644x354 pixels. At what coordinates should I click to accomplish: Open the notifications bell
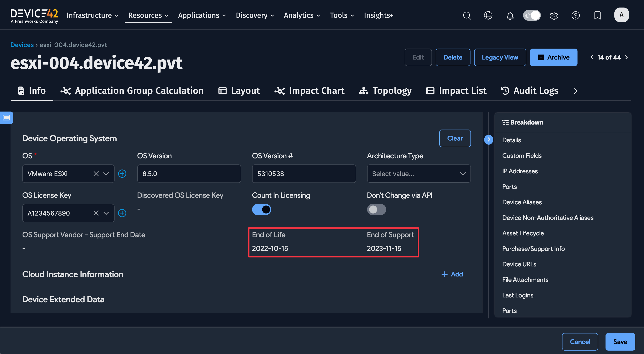click(510, 16)
